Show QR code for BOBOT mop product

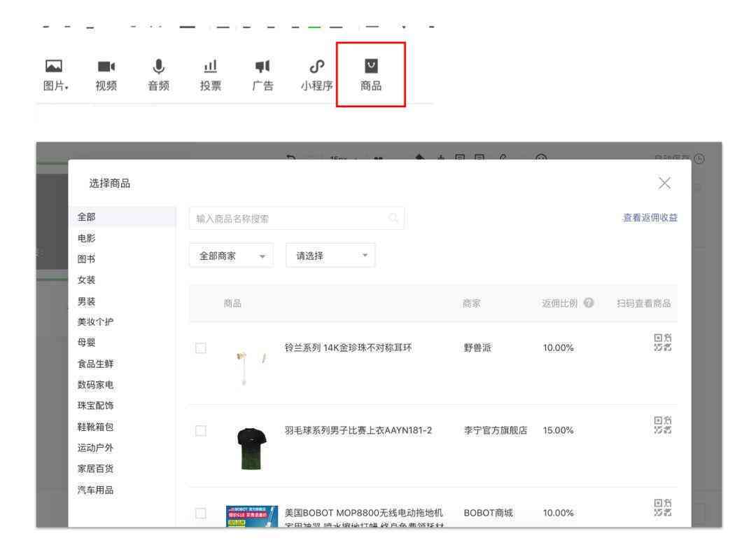pos(662,508)
